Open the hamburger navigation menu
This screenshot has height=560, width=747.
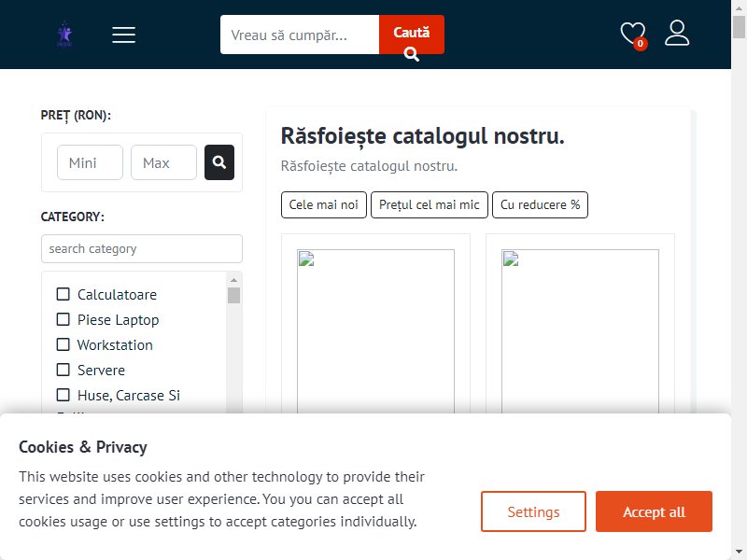(124, 35)
